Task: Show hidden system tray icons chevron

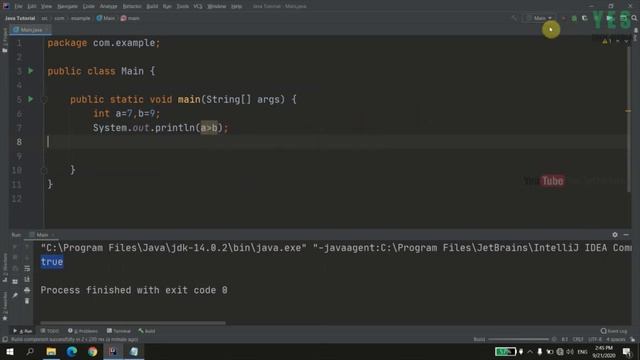Action: tap(530, 351)
